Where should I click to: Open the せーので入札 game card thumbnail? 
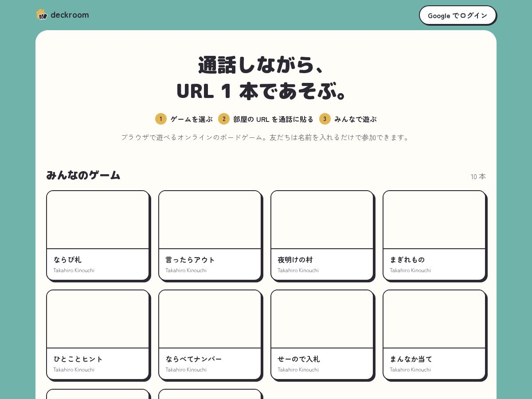(x=322, y=319)
